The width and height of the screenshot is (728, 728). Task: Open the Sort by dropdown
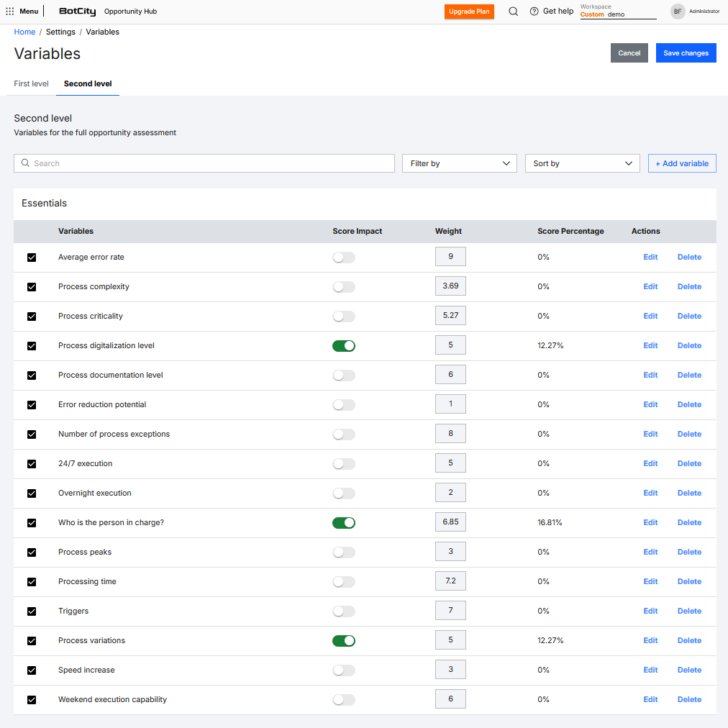[x=582, y=163]
